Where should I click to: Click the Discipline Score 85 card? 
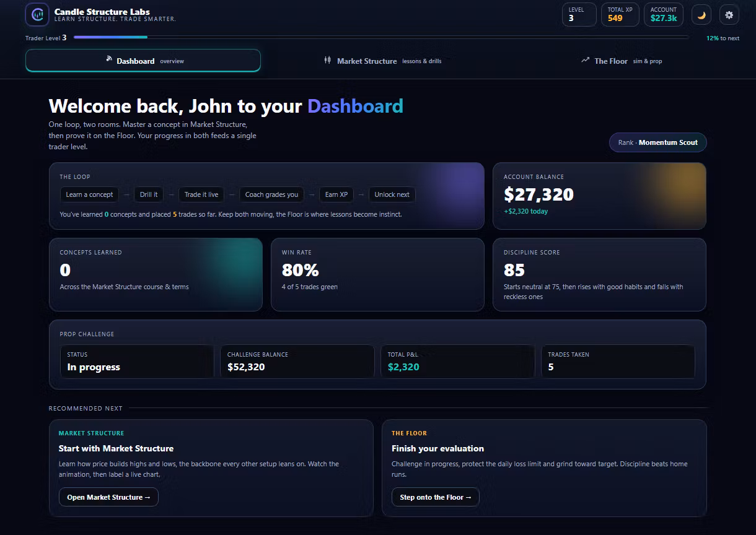click(x=599, y=274)
